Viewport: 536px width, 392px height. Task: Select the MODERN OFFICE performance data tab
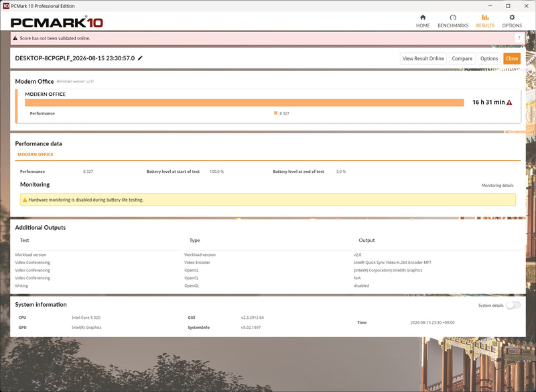pos(36,155)
